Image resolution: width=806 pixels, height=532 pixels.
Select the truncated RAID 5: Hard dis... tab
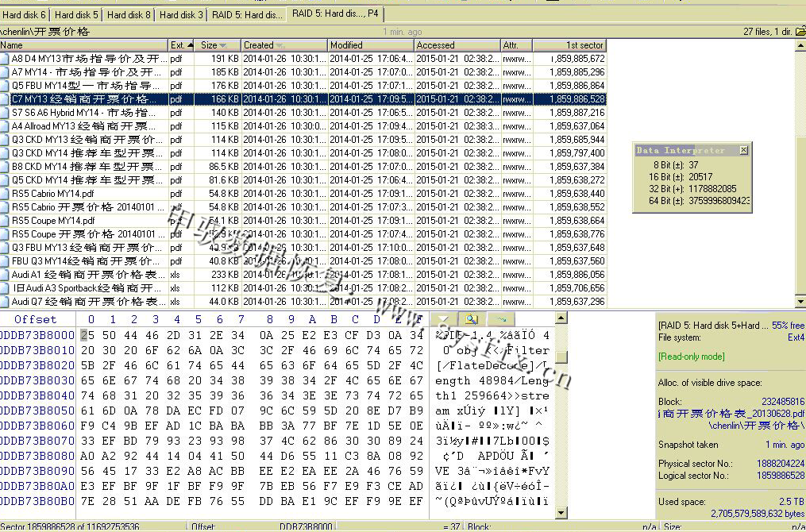coord(247,14)
